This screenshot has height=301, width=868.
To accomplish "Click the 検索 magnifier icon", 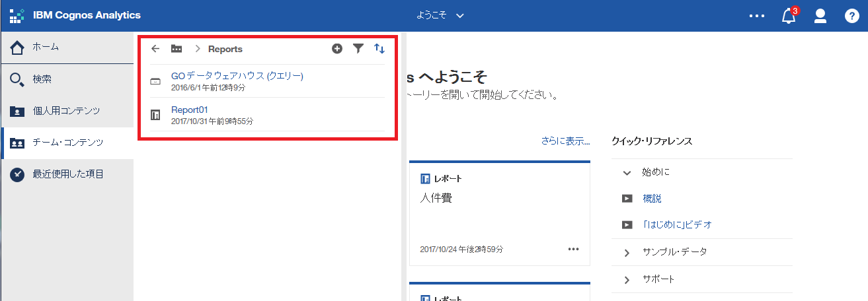I will (x=17, y=80).
